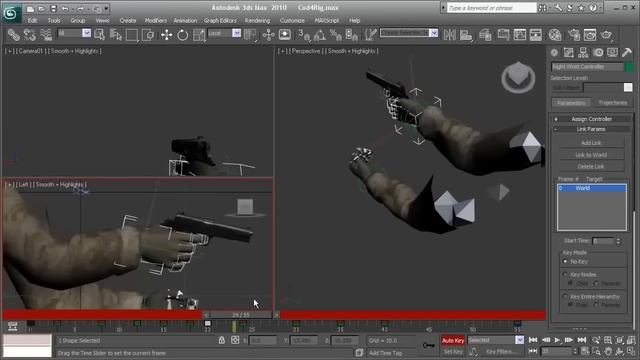Click Play Animation button
The height and width of the screenshot is (360, 640).
coord(557,340)
